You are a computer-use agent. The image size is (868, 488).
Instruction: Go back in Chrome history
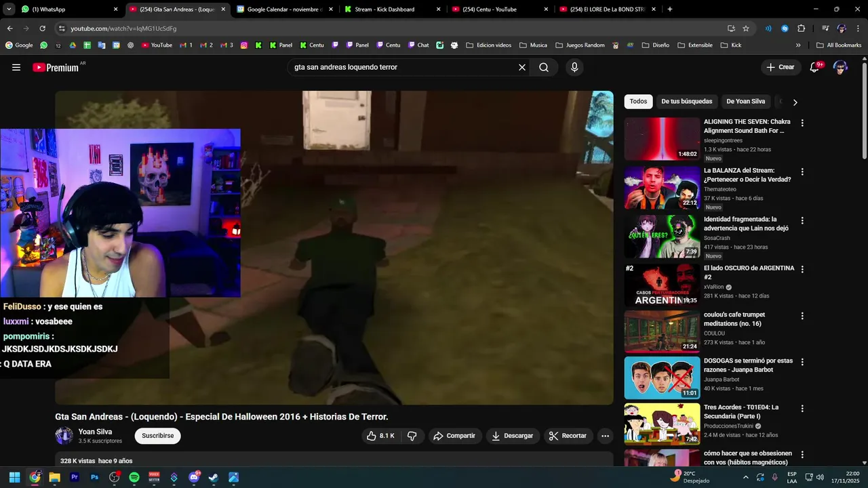[9, 28]
